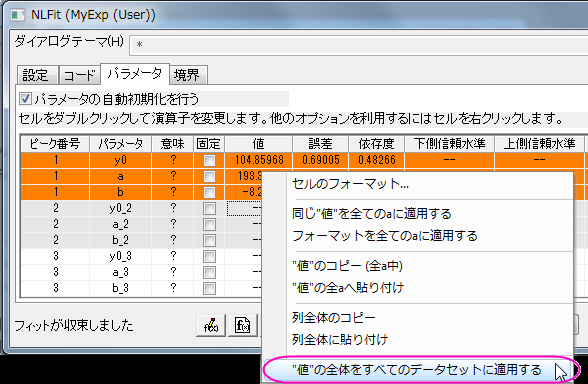The width and height of the screenshot is (588, 384).
Task: Choose セルのフォーマット... from the context menu
Action: point(429,184)
